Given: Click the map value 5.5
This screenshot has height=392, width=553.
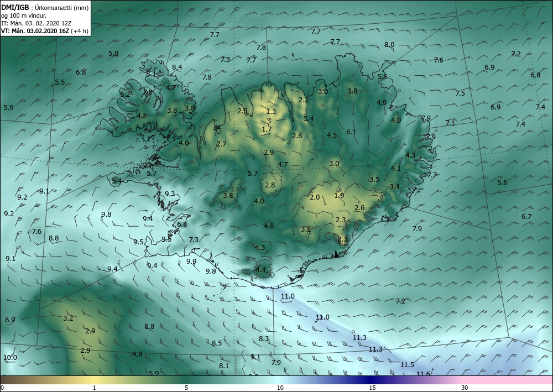Looking at the screenshot, I should click(60, 82).
